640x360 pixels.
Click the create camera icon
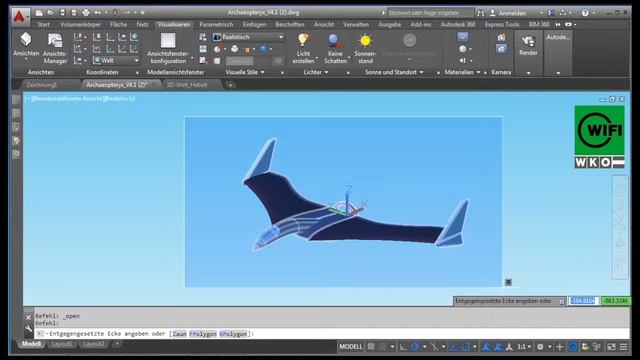(501, 38)
